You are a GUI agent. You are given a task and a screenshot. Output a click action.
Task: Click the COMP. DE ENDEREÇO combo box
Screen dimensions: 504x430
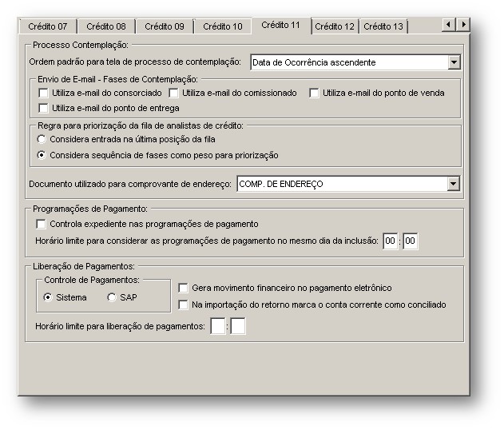[x=348, y=184]
